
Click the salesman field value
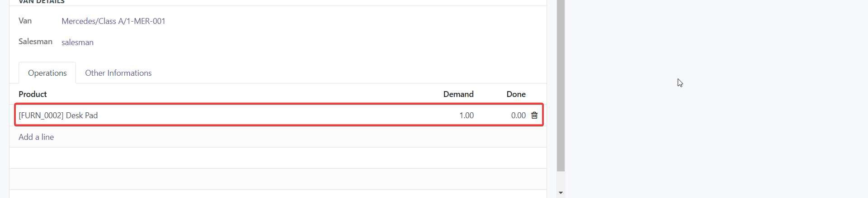tap(77, 42)
